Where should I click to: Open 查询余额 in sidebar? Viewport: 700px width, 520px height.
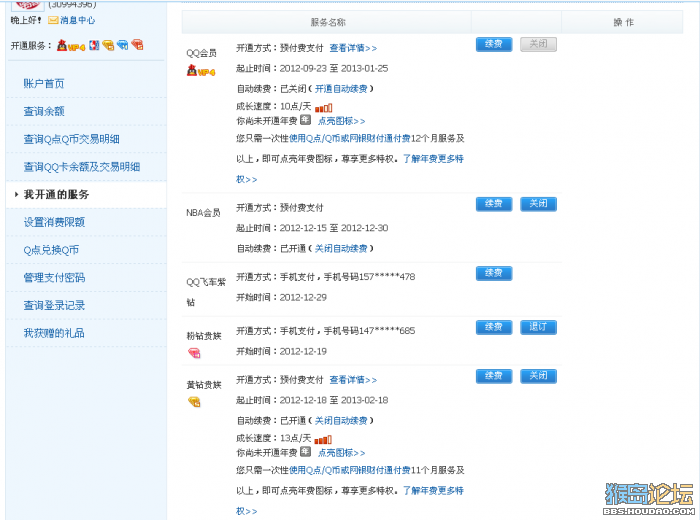(44, 111)
